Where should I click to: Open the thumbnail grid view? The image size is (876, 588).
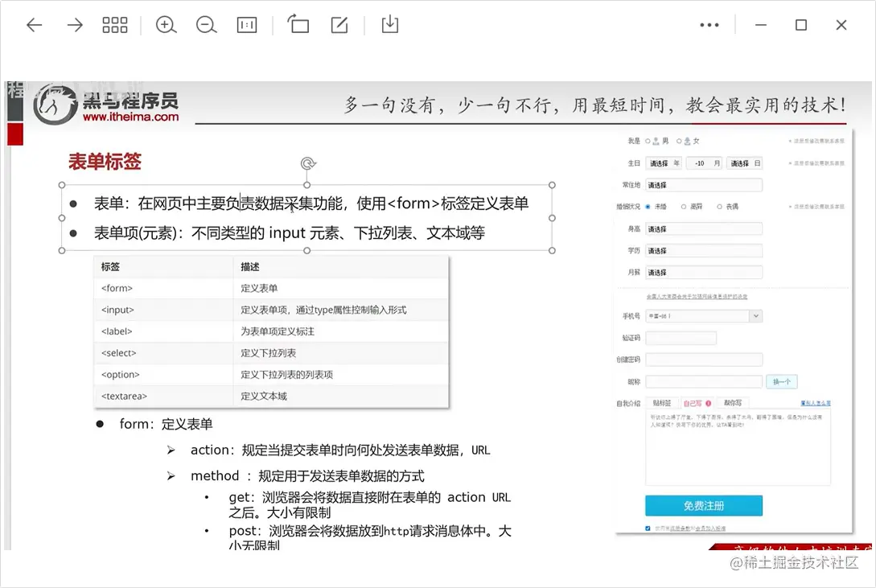pos(115,25)
